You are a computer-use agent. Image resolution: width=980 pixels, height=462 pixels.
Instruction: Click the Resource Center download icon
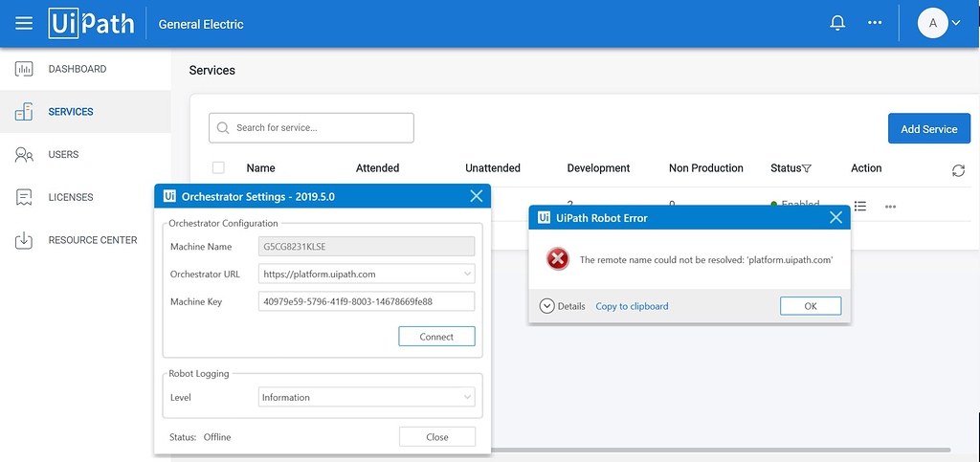click(x=24, y=240)
